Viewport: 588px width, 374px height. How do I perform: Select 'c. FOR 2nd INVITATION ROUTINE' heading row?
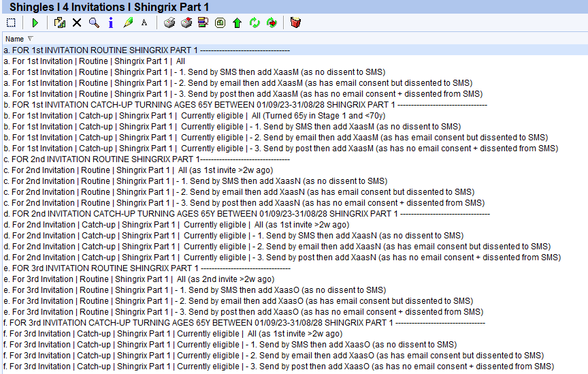point(295,159)
